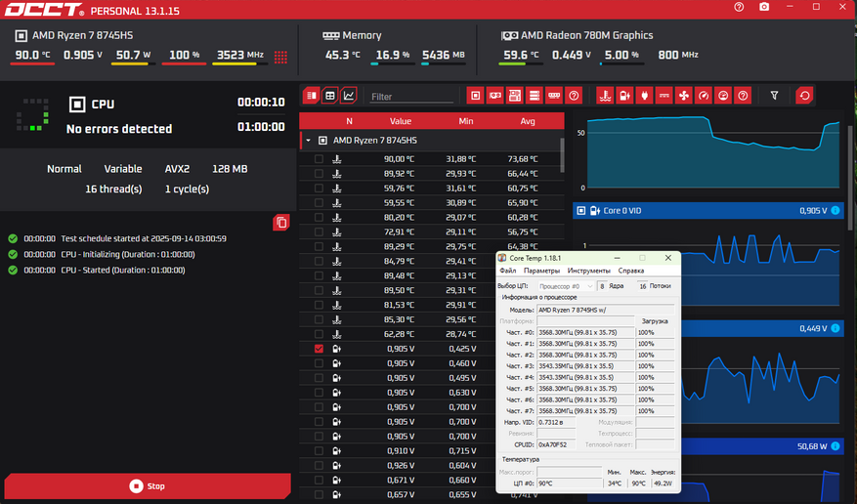The image size is (857, 504).
Task: Click the Core Temp model field AMD Ryzen 7 8745HS
Action: 605,311
